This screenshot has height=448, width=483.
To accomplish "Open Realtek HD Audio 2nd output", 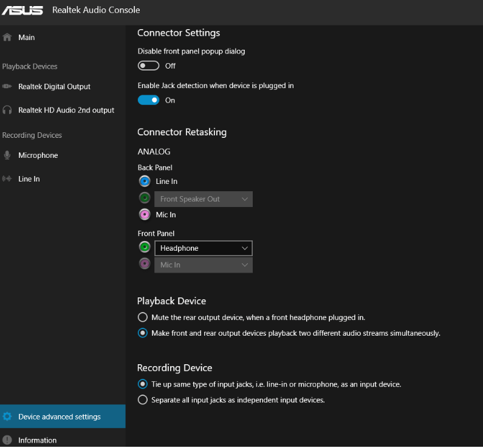I will click(63, 110).
